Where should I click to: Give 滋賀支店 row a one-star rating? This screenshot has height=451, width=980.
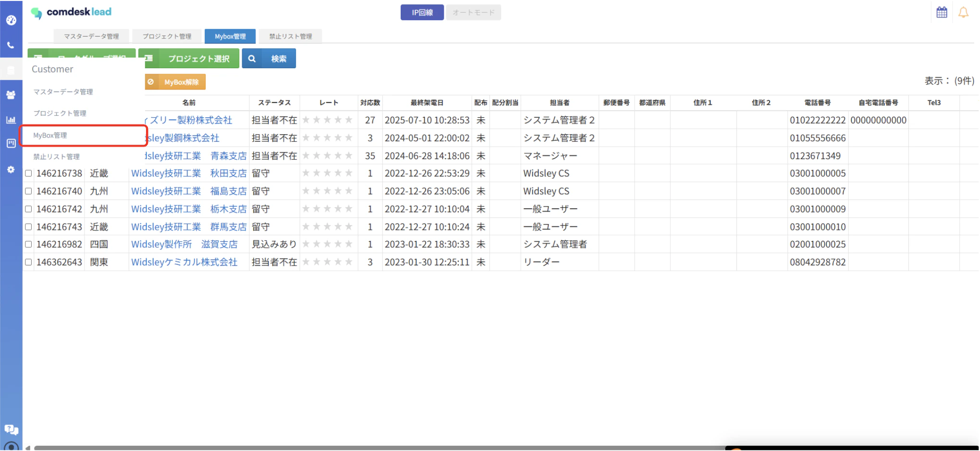(x=306, y=244)
